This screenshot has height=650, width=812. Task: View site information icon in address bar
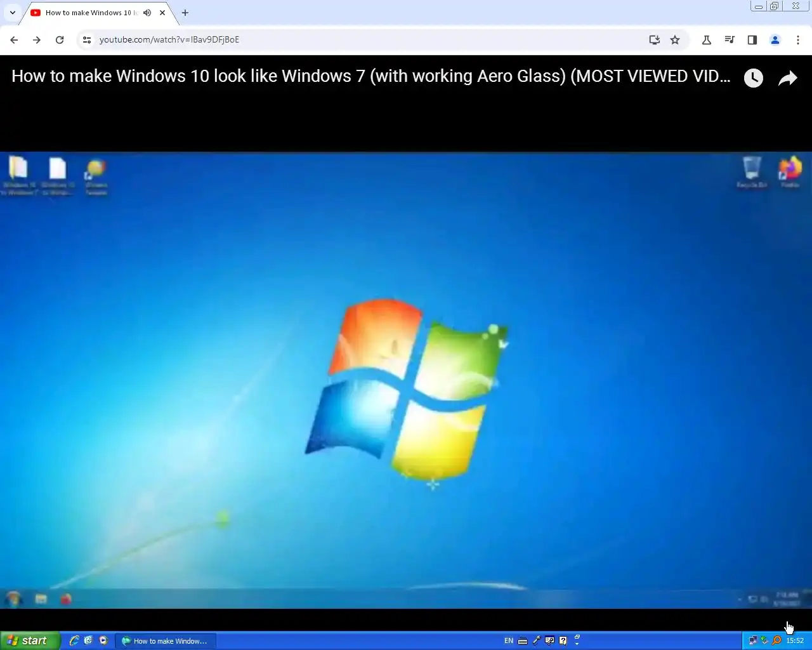(x=87, y=39)
